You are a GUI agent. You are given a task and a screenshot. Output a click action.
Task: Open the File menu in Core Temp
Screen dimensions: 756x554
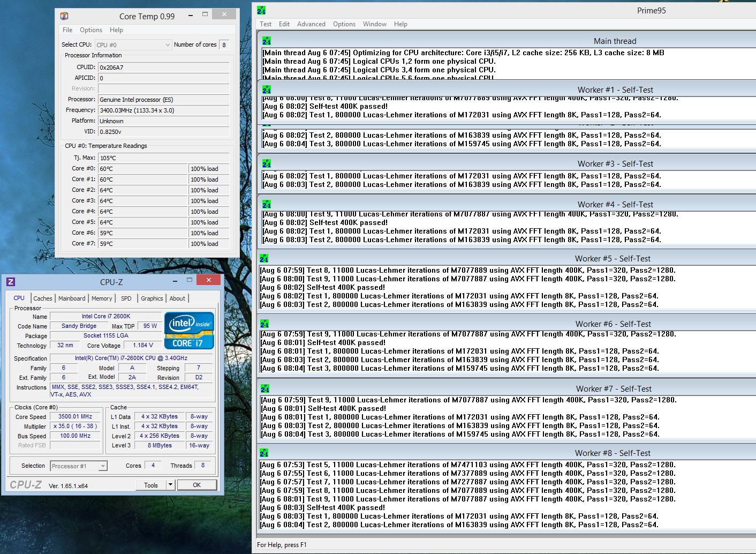pyautogui.click(x=67, y=30)
